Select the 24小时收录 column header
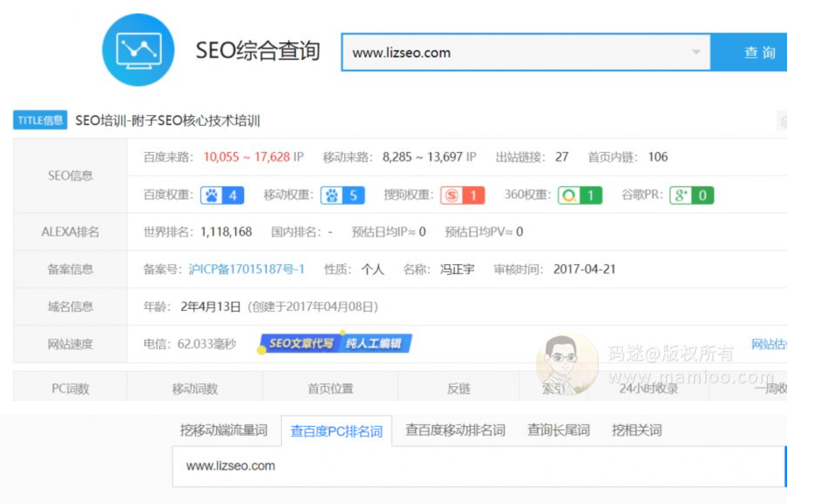 pyautogui.click(x=649, y=388)
